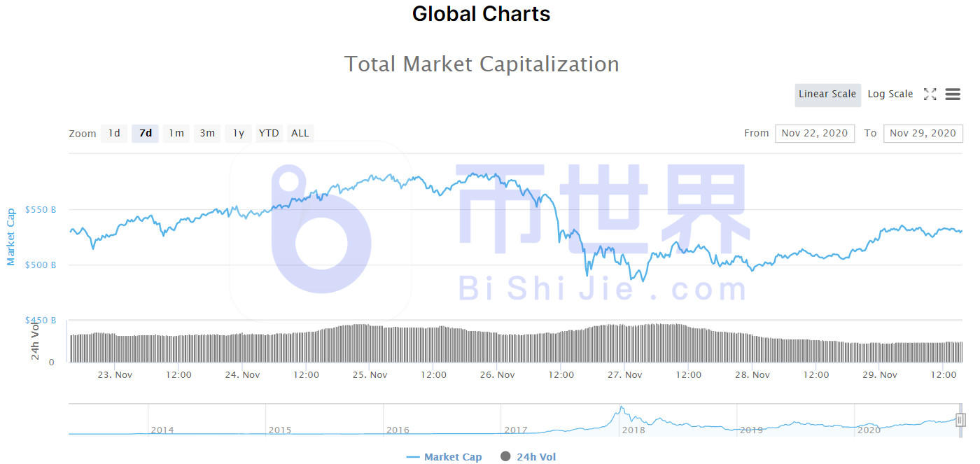Toggle the Market Cap legend series
Viewport: 980px width, 464px height.
coord(453,457)
